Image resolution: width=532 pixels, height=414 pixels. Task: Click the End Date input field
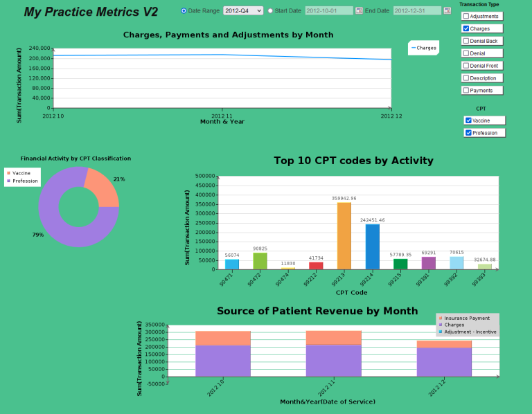417,11
